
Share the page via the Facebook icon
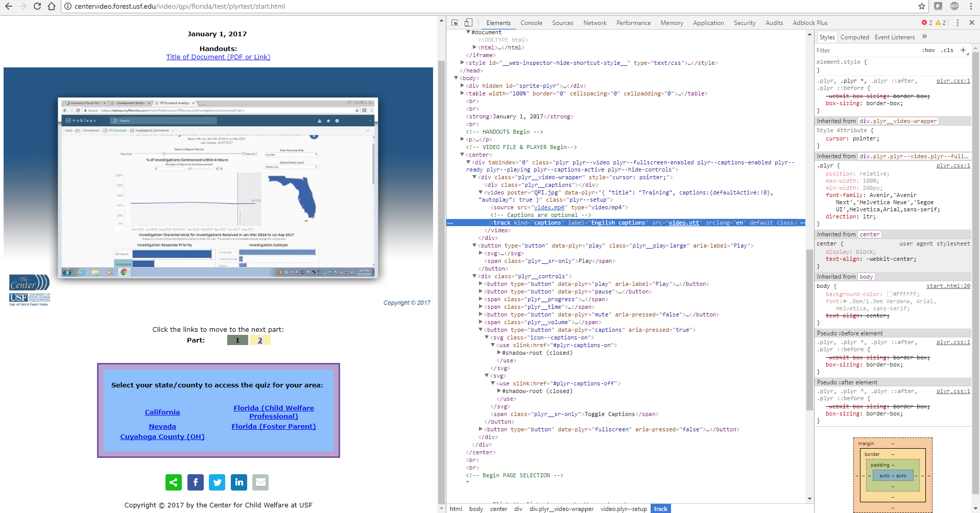click(x=195, y=482)
